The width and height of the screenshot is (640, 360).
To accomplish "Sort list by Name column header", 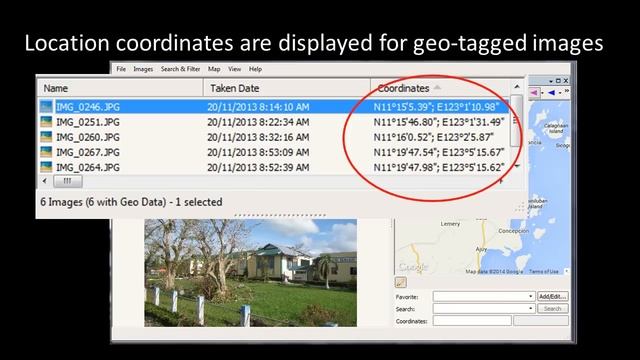I will click(120, 88).
